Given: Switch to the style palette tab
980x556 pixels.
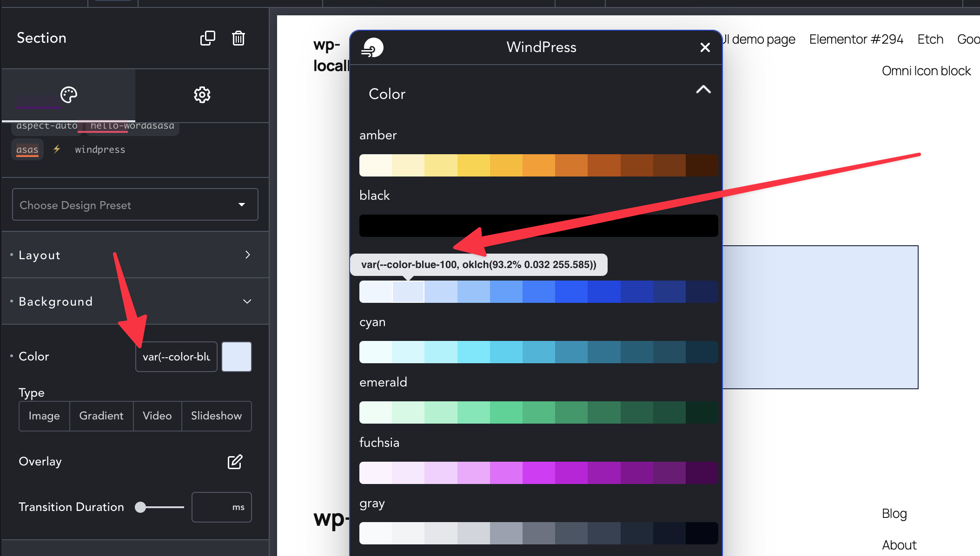Looking at the screenshot, I should point(68,95).
